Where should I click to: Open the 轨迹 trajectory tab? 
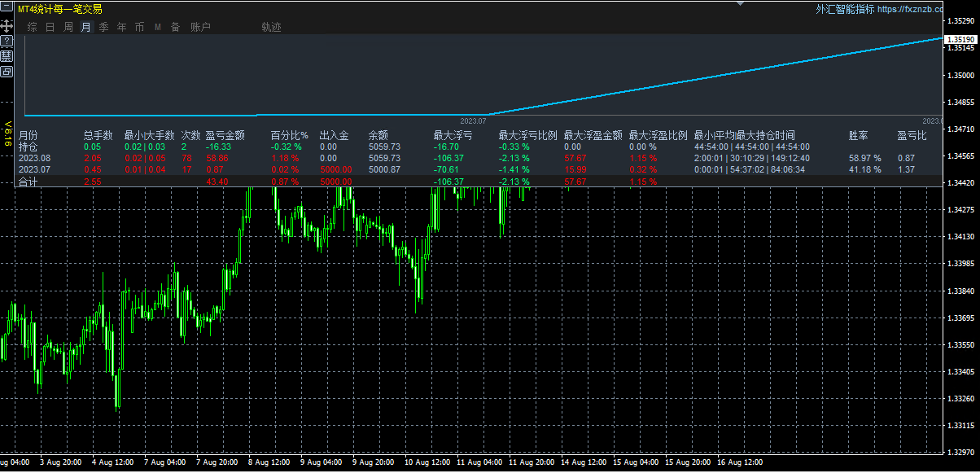(271, 27)
